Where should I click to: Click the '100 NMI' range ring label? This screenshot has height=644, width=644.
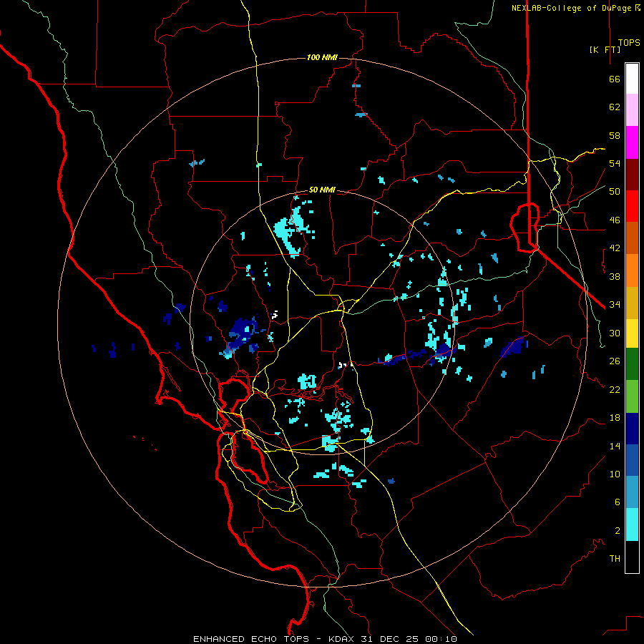[x=322, y=57]
